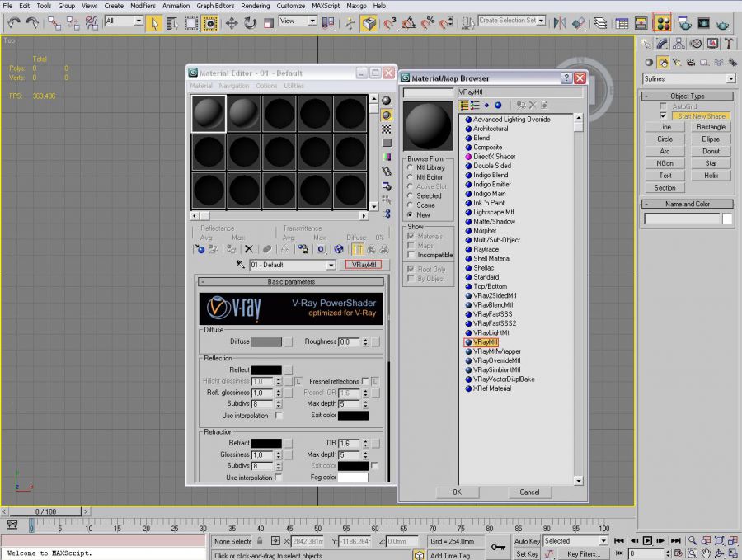
Task: Open the Animation menu
Action: 176,6
